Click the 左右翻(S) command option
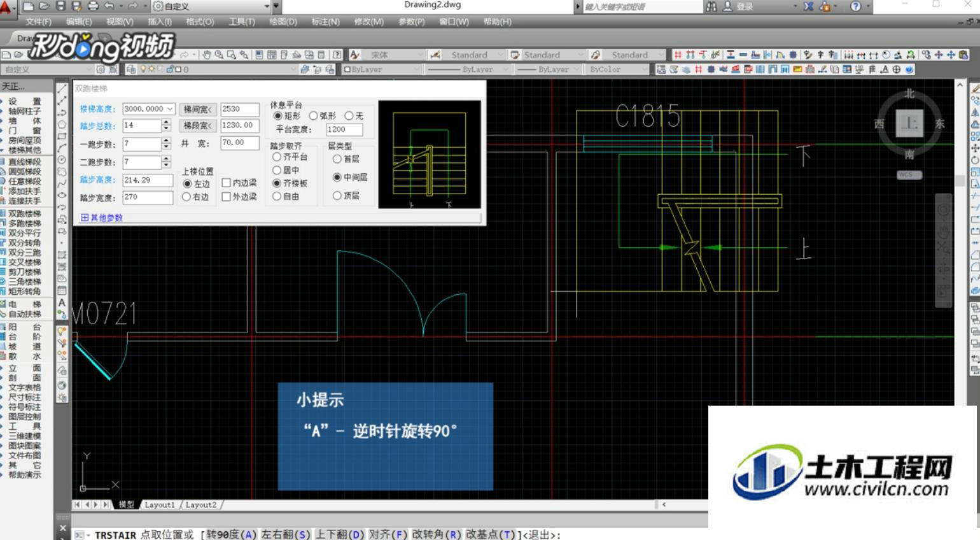Image resolution: width=980 pixels, height=540 pixels. pos(286,535)
